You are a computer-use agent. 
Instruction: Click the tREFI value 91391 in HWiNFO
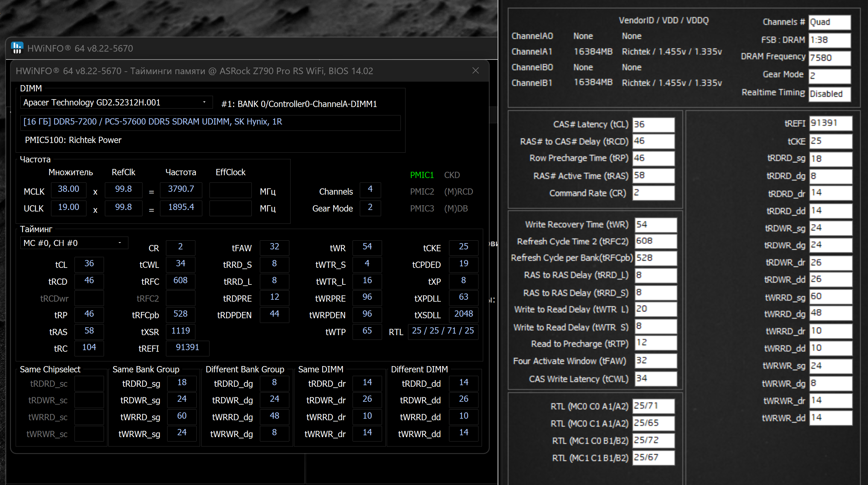(187, 348)
